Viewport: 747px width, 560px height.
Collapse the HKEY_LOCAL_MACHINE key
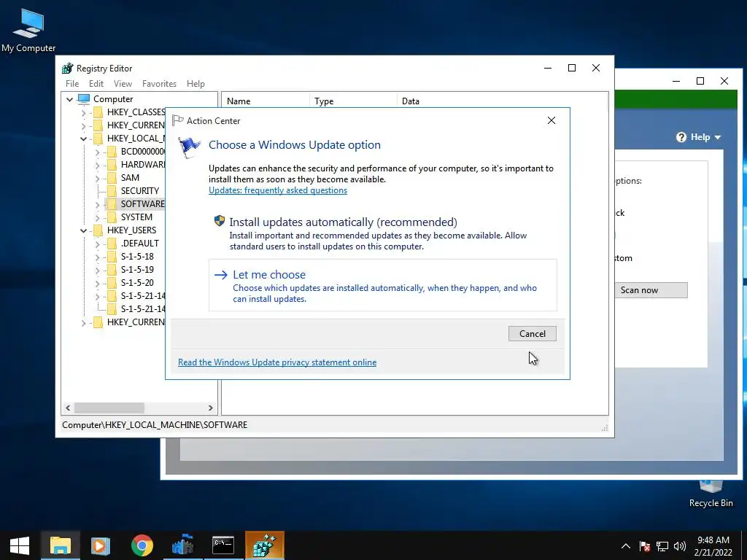tap(83, 139)
